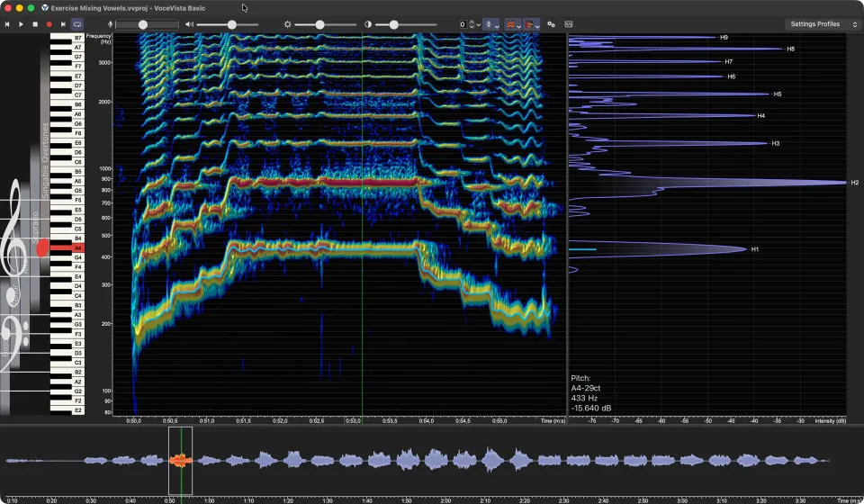The width and height of the screenshot is (864, 504).
Task: Click the brightness sun icon
Action: point(287,24)
